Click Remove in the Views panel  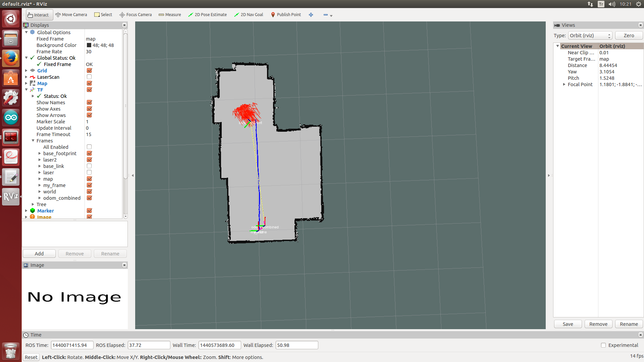pos(598,324)
